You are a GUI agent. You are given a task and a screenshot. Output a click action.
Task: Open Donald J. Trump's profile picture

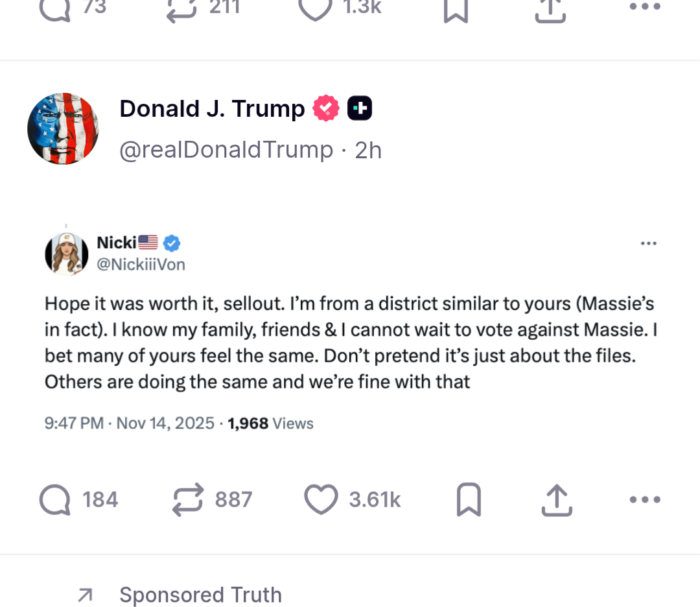pos(63,128)
